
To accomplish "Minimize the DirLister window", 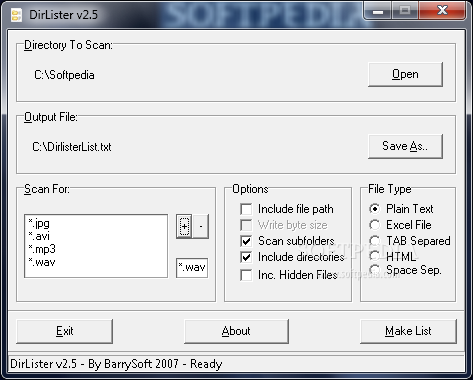I will pos(378,11).
